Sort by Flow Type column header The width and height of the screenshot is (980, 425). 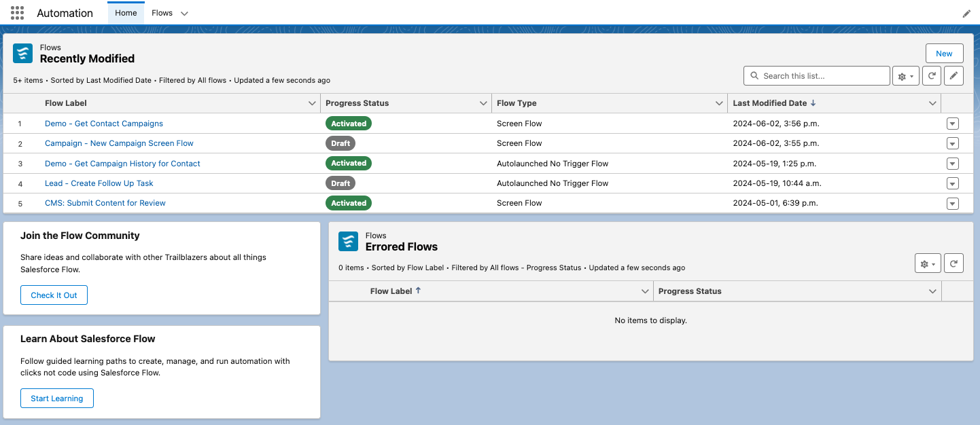click(x=517, y=103)
